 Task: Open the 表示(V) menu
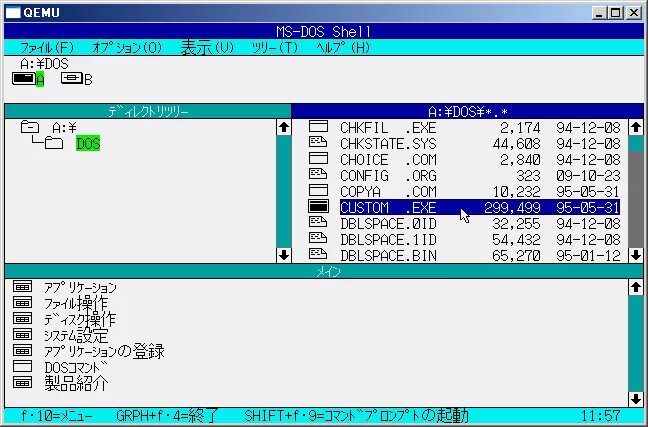[207, 48]
